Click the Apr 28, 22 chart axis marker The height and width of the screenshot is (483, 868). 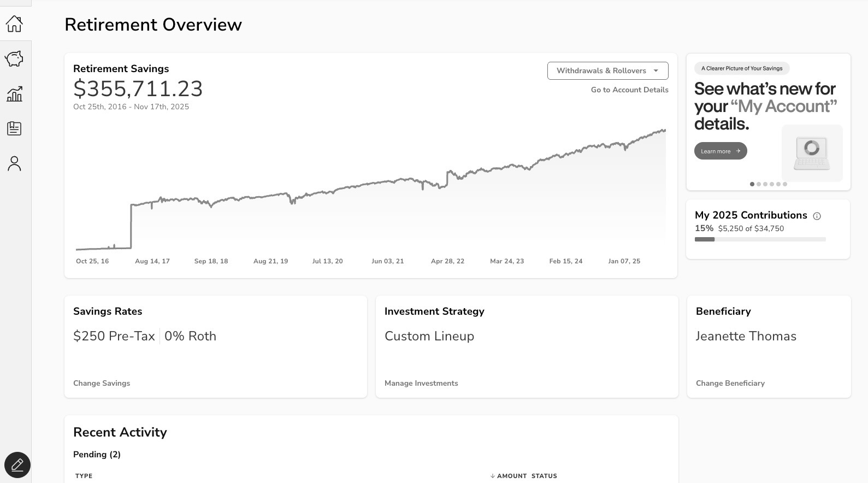[447, 261]
